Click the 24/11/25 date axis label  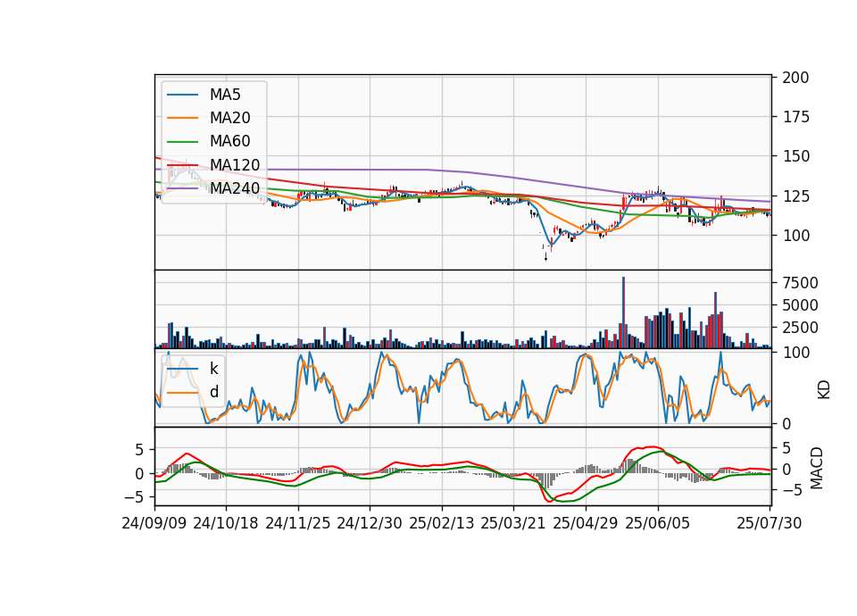coord(298,523)
